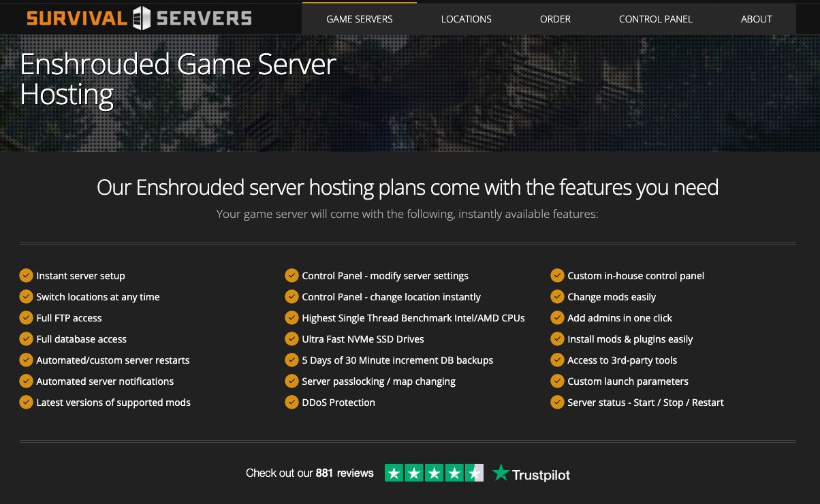Viewport: 820px width, 504px height.
Task: Click checkmark beside Control Panel change location instantly
Action: [291, 296]
